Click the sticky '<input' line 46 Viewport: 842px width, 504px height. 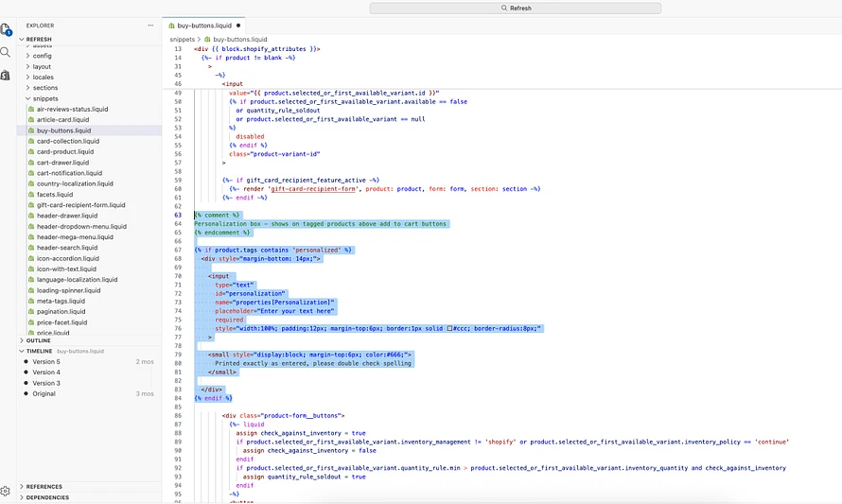coord(233,84)
